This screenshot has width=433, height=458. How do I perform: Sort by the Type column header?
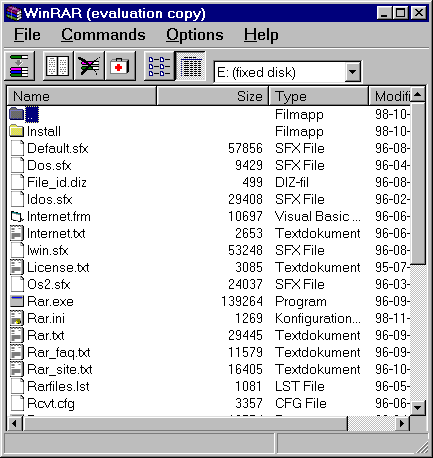pyautogui.click(x=319, y=96)
